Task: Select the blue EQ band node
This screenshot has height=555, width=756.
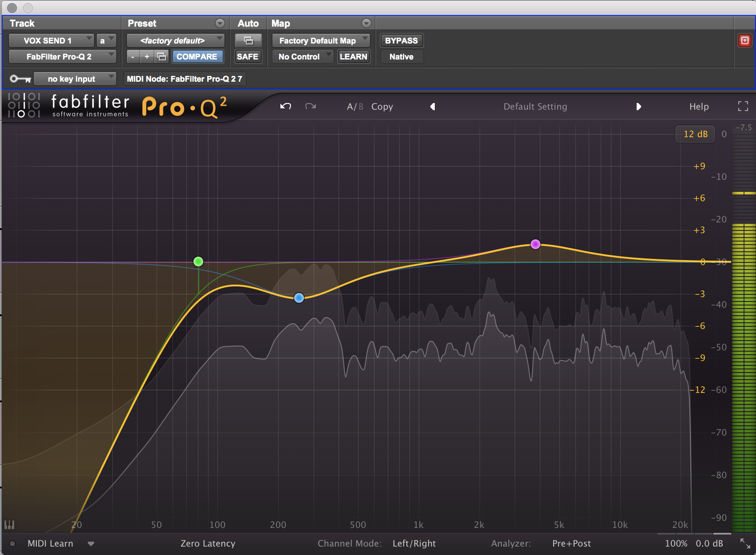Action: coord(299,298)
